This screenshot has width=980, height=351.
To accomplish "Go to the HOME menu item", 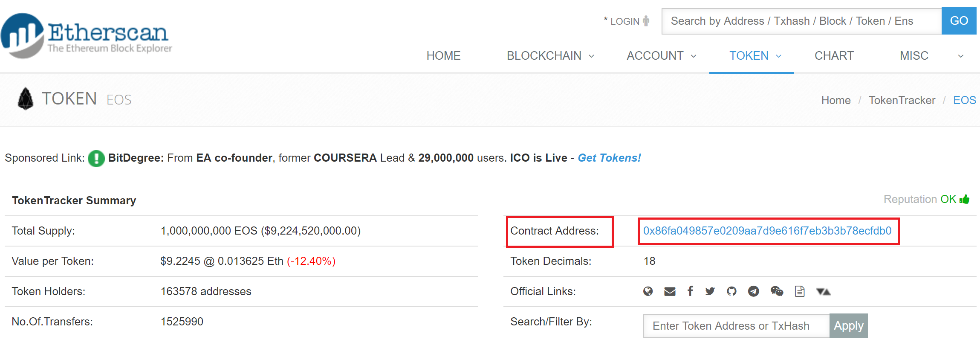I will (443, 56).
